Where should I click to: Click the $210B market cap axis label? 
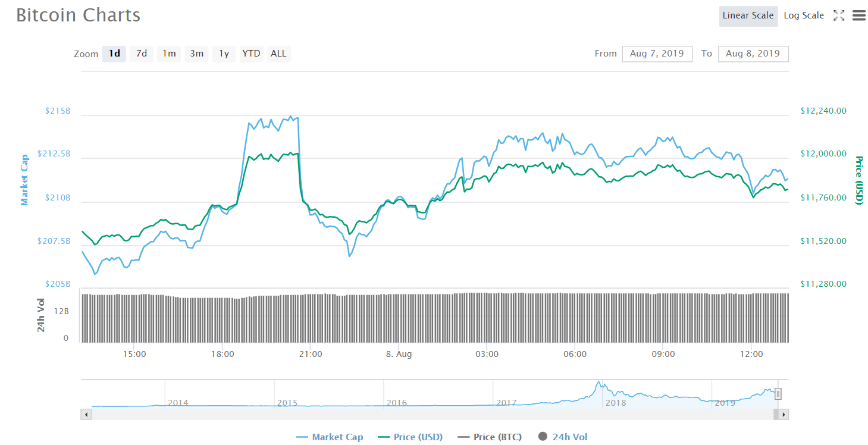(x=58, y=198)
